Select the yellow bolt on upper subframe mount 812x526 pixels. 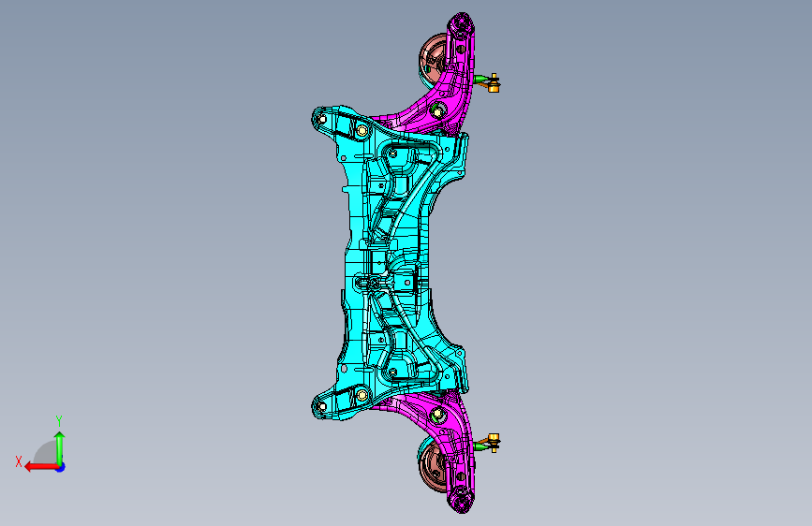pyautogui.click(x=362, y=130)
